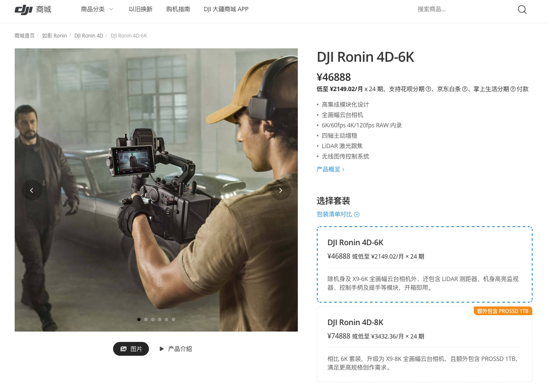Click the 四轴主动增稳 feature text

339,136
